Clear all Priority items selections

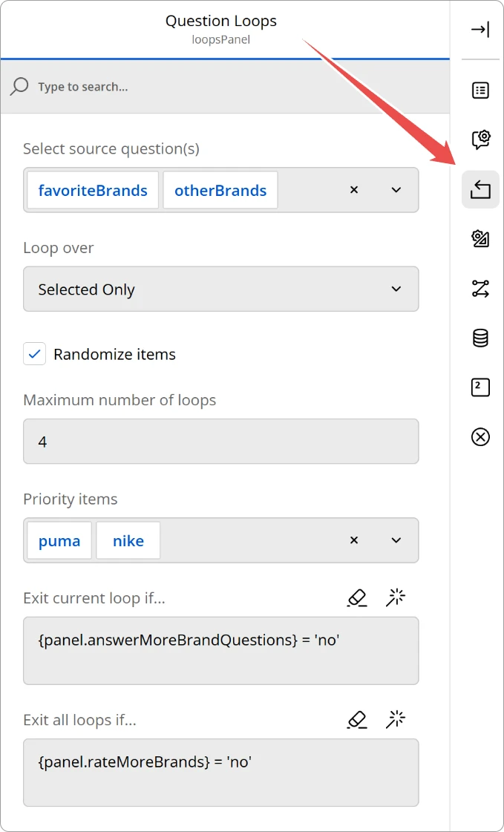pos(354,540)
